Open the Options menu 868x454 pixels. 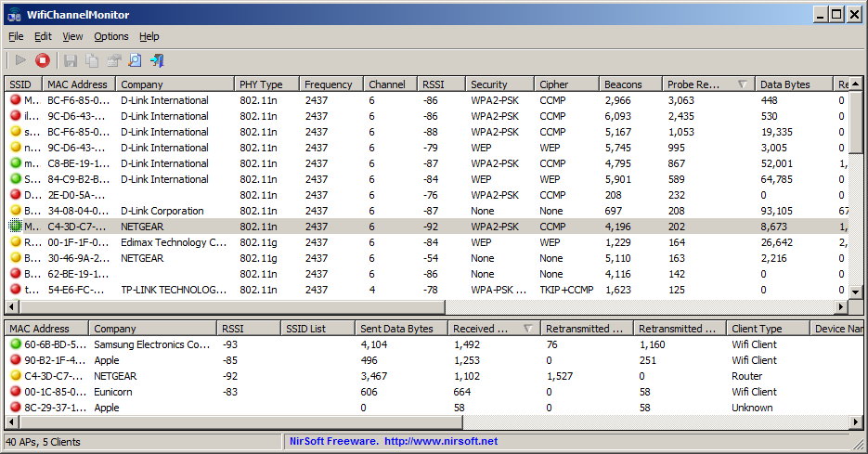click(x=110, y=36)
